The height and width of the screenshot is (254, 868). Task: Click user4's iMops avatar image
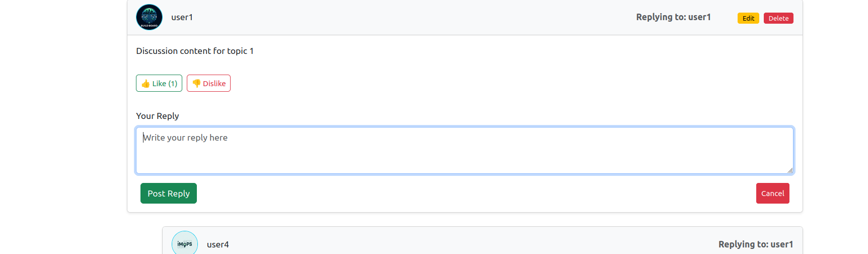pos(185,243)
